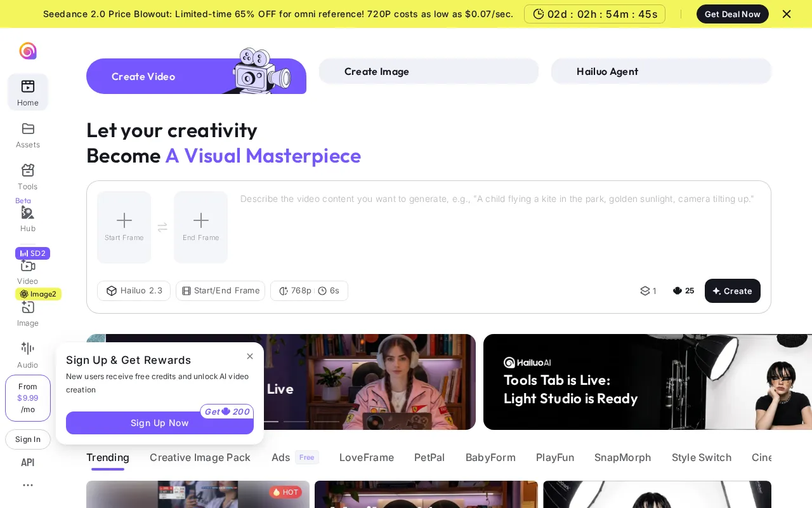Select the PlayFun category tab

click(555, 457)
